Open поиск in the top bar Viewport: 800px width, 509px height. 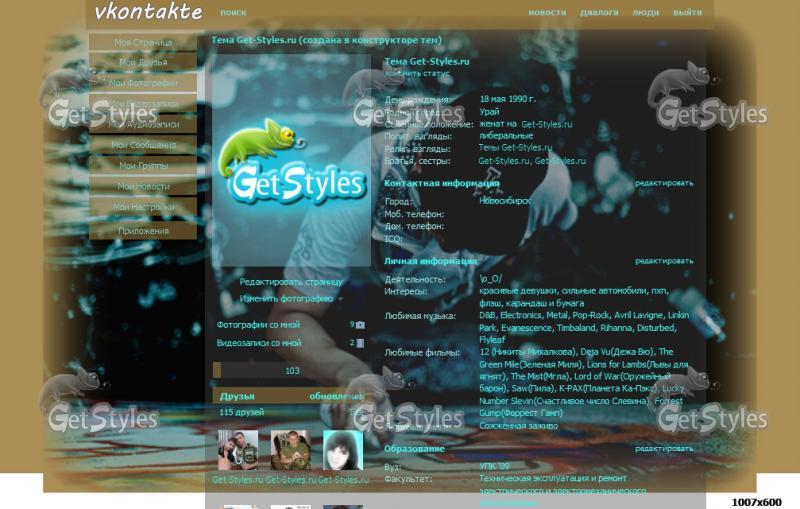tap(233, 12)
